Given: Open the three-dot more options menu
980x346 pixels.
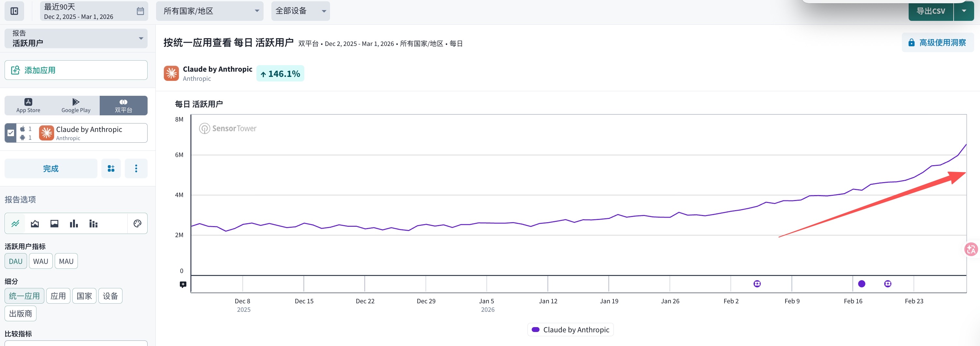Looking at the screenshot, I should (x=136, y=169).
